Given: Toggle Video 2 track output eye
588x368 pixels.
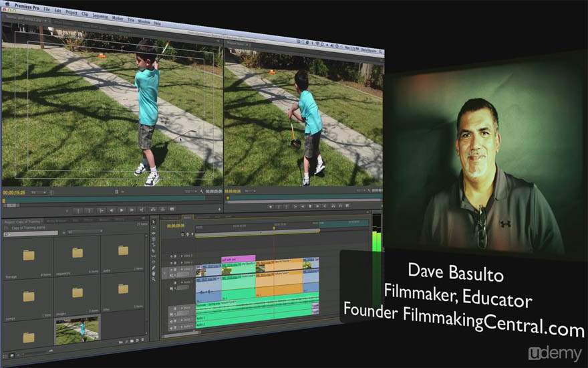Looking at the screenshot, I should [x=171, y=263].
